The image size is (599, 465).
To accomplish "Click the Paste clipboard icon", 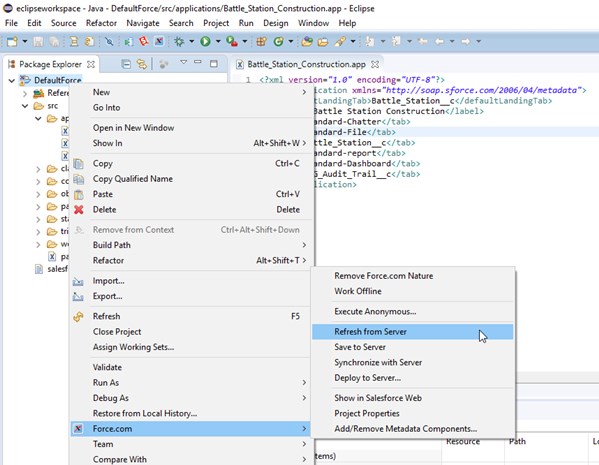I will pyautogui.click(x=79, y=194).
